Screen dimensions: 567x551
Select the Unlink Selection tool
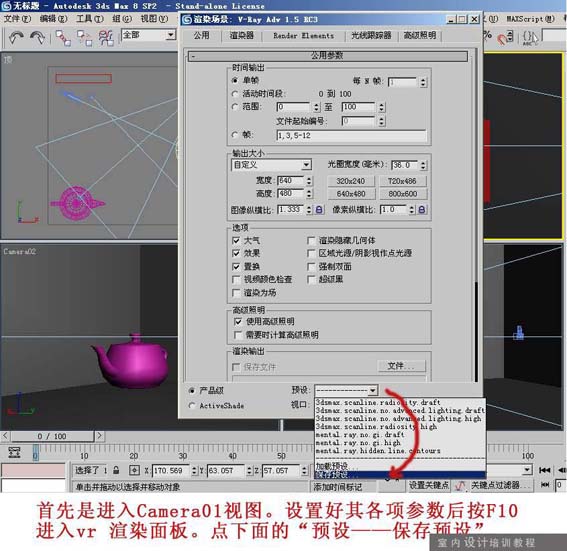coord(84,38)
